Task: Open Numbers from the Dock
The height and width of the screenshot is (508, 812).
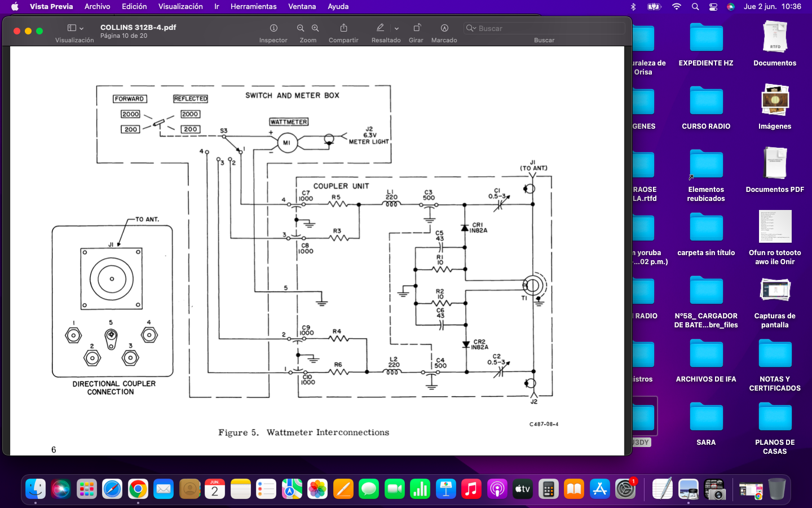Action: pyautogui.click(x=420, y=489)
